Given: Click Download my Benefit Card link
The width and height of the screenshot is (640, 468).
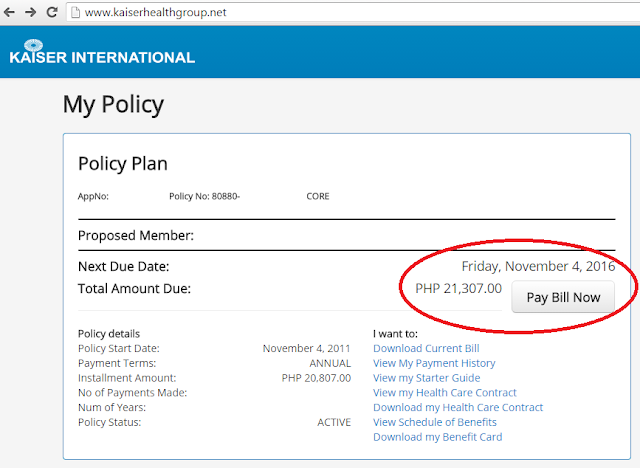Looking at the screenshot, I should [437, 437].
